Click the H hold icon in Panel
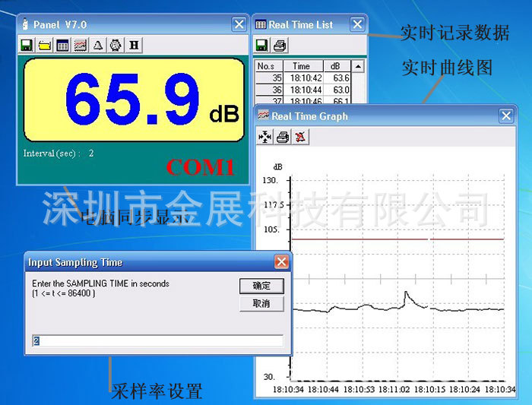 [135, 45]
